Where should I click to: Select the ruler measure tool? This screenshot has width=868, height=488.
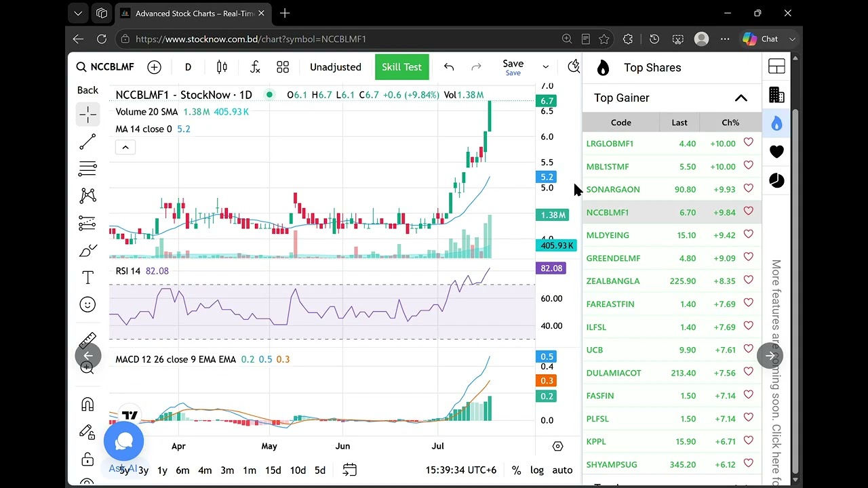click(87, 340)
